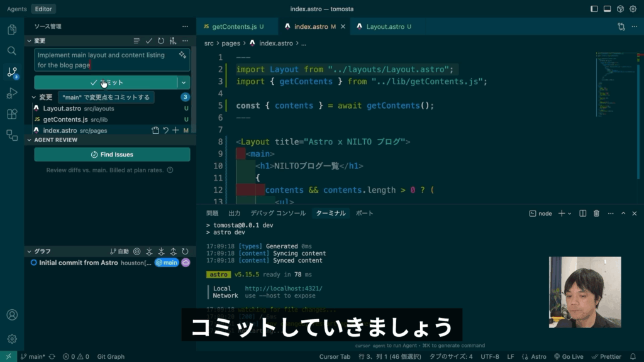Toggle primary sidebar visibility in title bar
This screenshot has width=644, height=362.
(595, 9)
